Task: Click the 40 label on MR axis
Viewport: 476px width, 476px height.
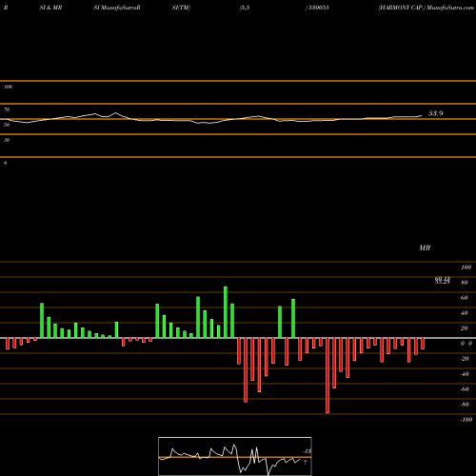Action: point(465,313)
